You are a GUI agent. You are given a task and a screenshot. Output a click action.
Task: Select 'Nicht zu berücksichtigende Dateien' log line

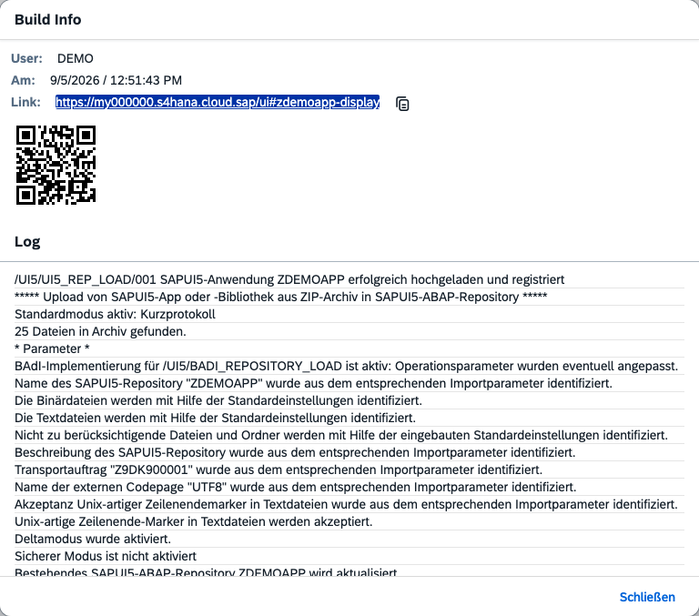(349, 435)
